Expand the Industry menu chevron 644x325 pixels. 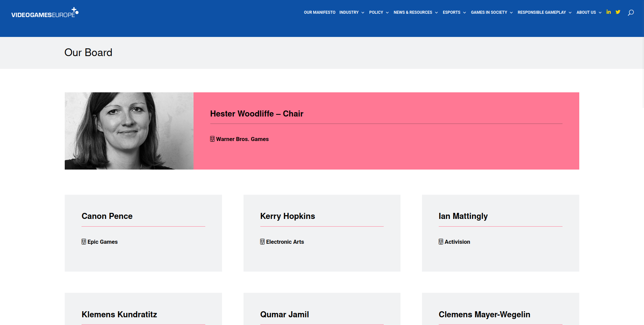click(363, 12)
